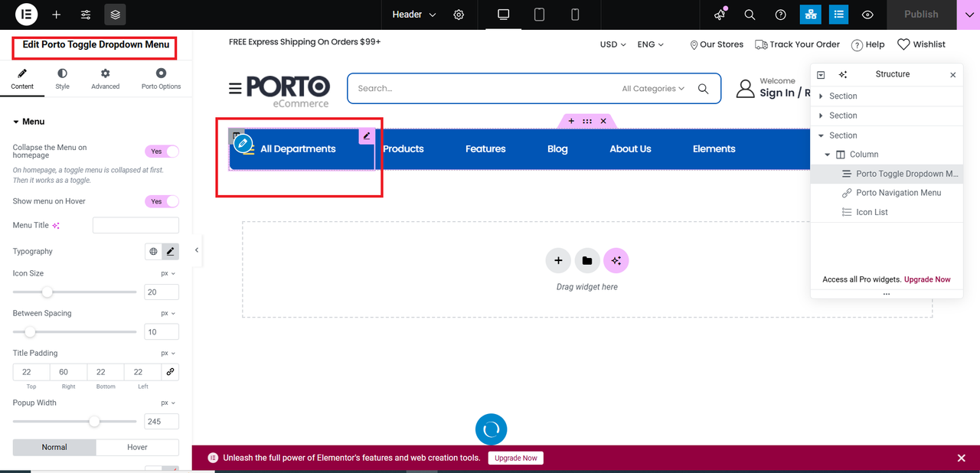Open template library folder icon
Image resolution: width=980 pixels, height=473 pixels.
point(587,260)
